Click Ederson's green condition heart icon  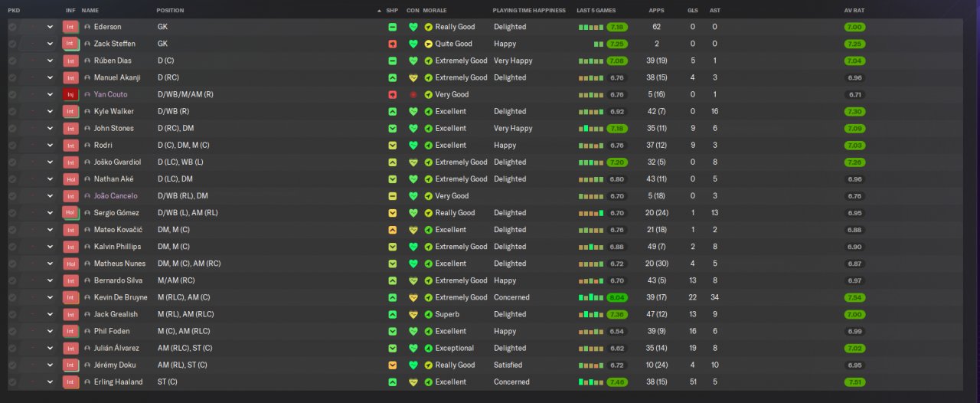pos(413,27)
